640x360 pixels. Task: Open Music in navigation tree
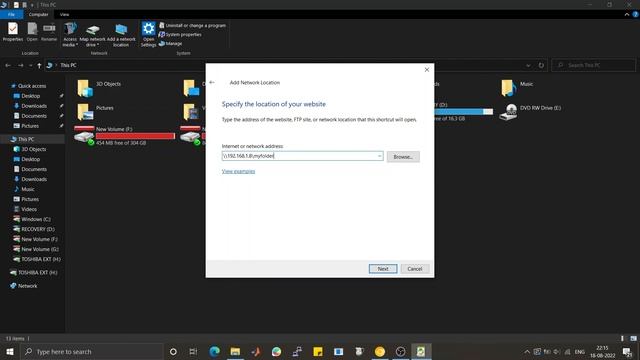[x=28, y=189]
